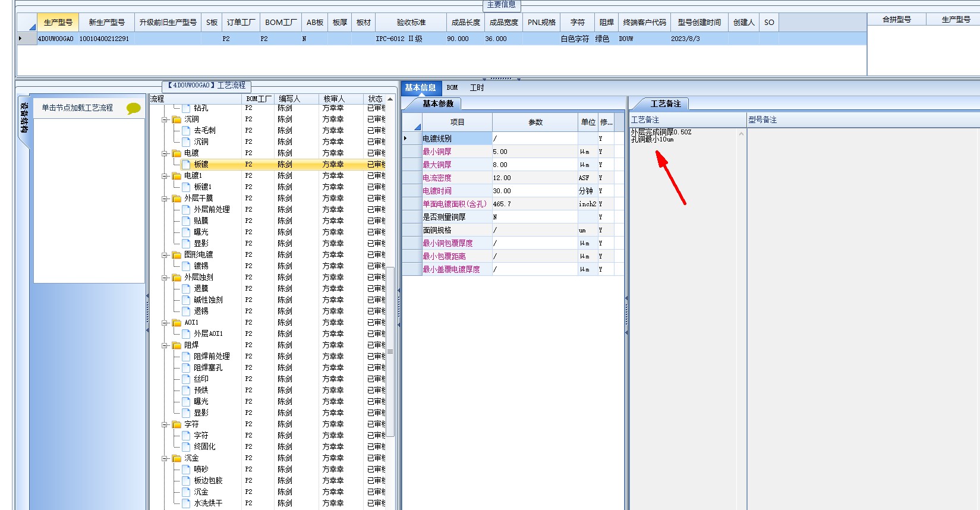The width and height of the screenshot is (980, 510).
Task: Click the 最小铜厚 value 5.00
Action: pyautogui.click(x=535, y=152)
